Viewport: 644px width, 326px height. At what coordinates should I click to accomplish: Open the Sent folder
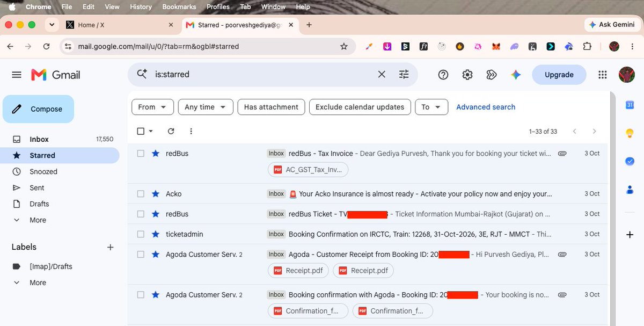click(x=60, y=188)
